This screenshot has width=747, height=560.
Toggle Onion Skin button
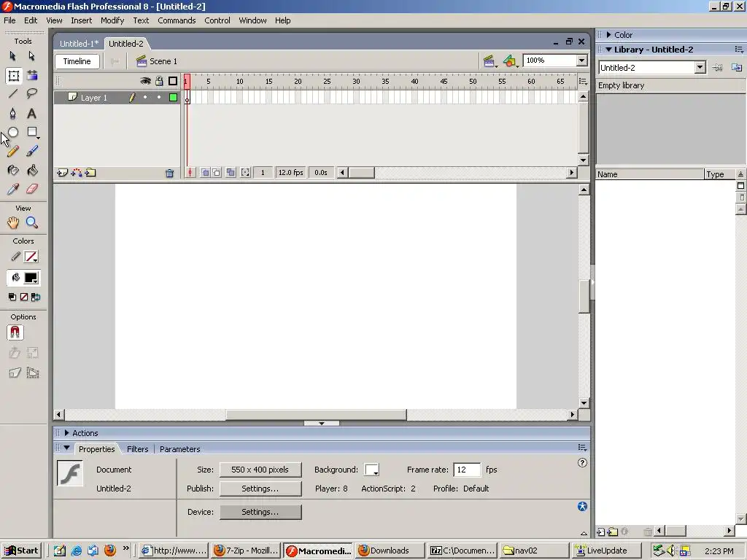(x=205, y=172)
